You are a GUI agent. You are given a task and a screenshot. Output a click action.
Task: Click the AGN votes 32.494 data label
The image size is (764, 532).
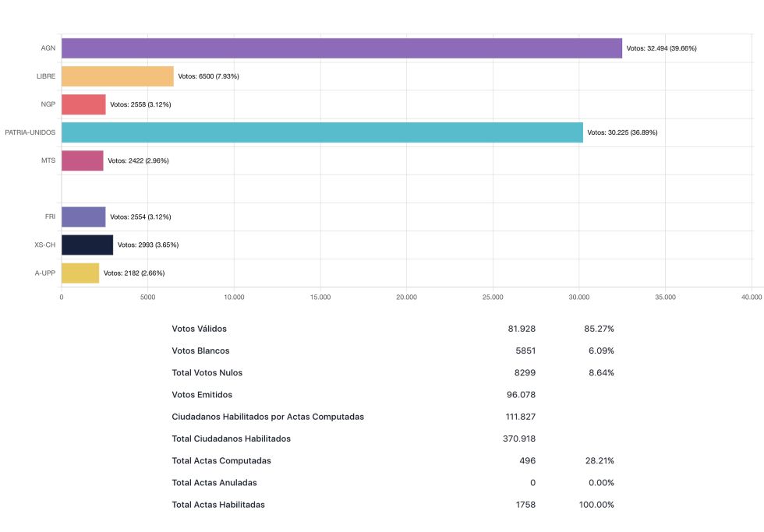point(661,48)
